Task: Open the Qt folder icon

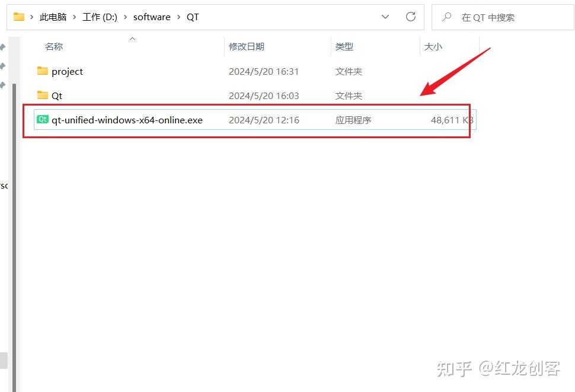Action: [x=42, y=95]
